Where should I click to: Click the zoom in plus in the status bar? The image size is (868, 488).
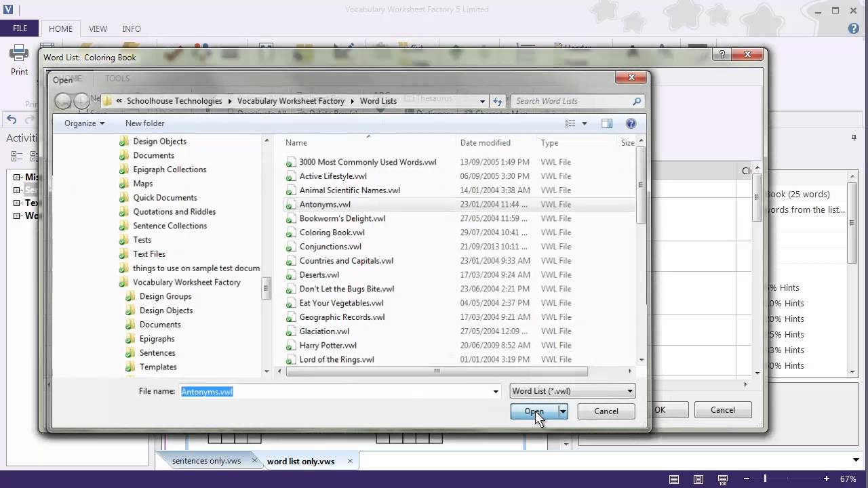pyautogui.click(x=827, y=479)
